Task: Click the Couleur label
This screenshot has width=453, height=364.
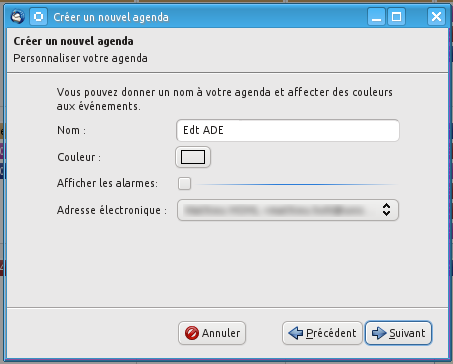Action: pyautogui.click(x=79, y=157)
